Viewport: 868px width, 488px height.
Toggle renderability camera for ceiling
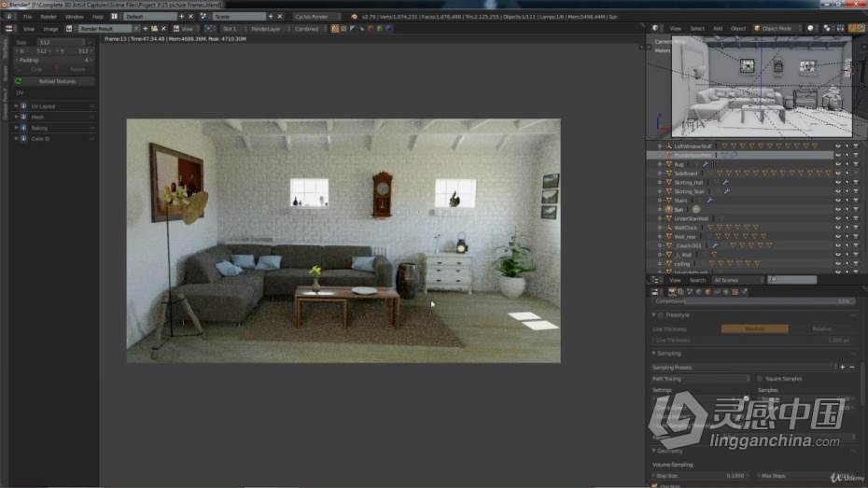point(856,264)
